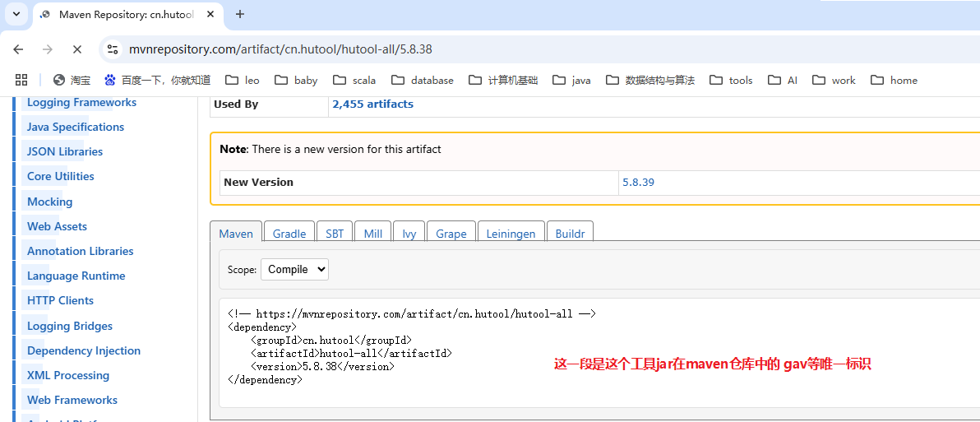Image resolution: width=980 pixels, height=422 pixels.
Task: Click inside the Maven dependency snippet box
Action: [x=600, y=353]
